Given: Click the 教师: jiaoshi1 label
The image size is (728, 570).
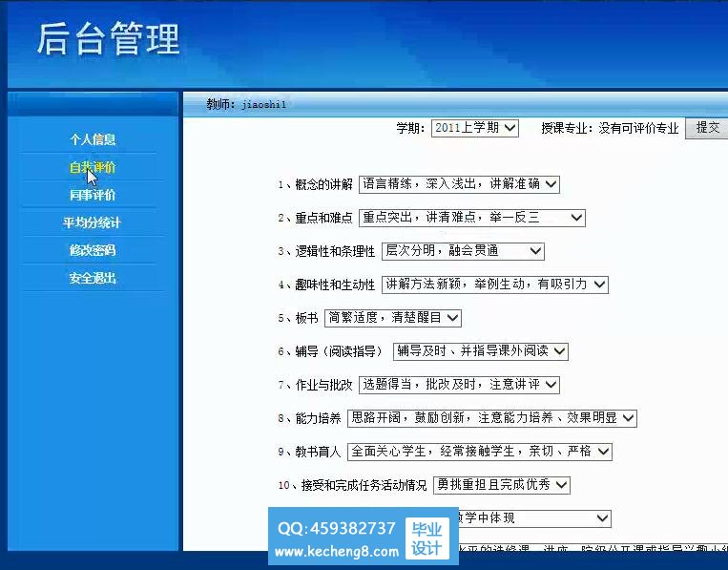Looking at the screenshot, I should tap(246, 104).
